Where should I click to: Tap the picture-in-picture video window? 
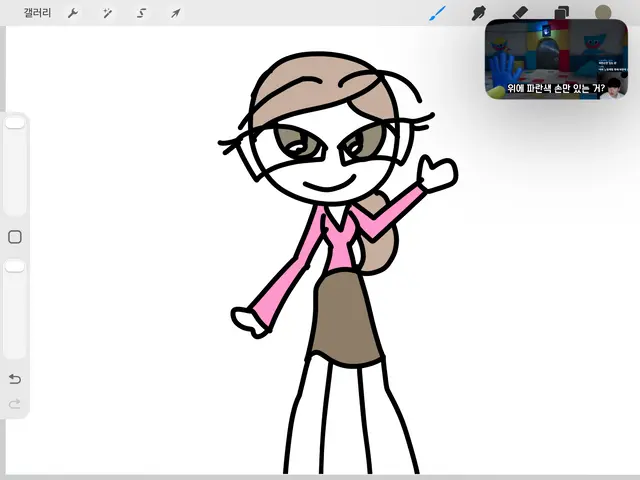(556, 59)
